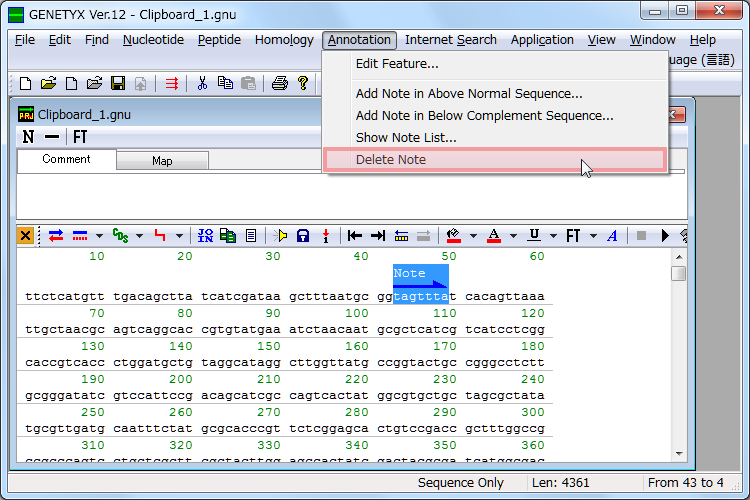This screenshot has height=500, width=750.
Task: Click the yellow ruler with arrow icon
Action: click(x=401, y=235)
